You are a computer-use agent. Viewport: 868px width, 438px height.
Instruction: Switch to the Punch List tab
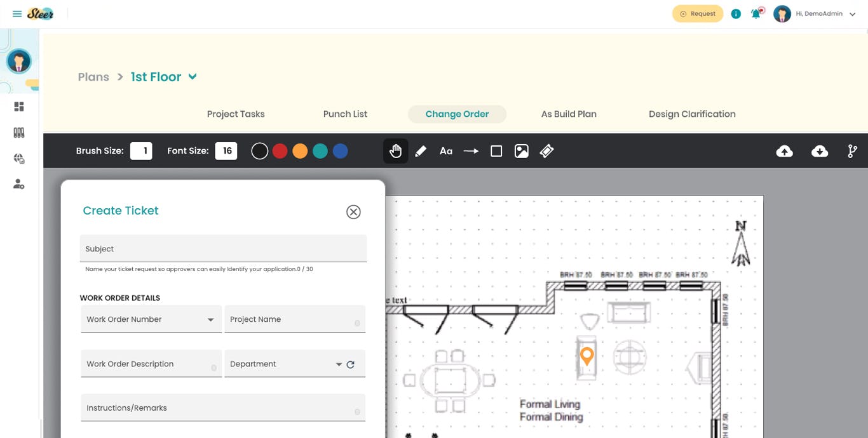pos(345,114)
